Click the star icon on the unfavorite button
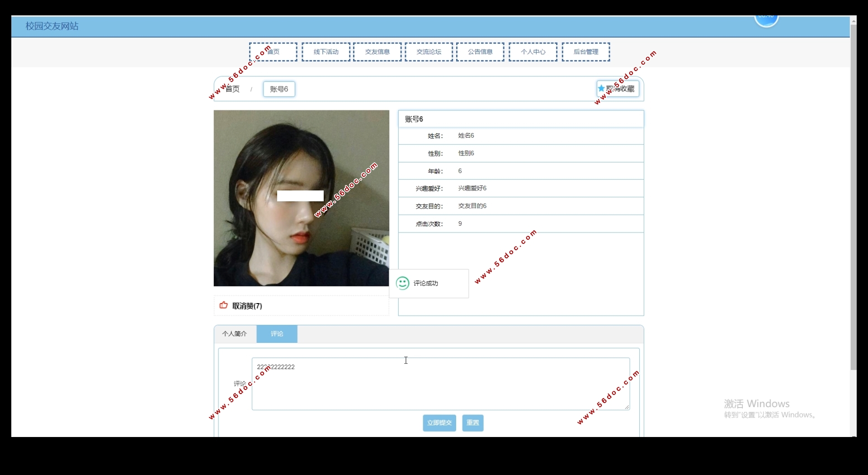Image resolution: width=868 pixels, height=475 pixels. (601, 89)
